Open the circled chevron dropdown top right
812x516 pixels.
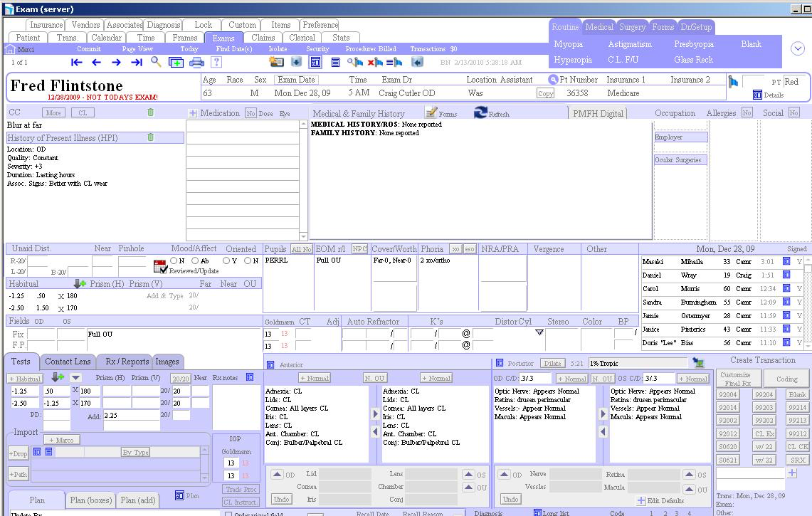(x=797, y=48)
